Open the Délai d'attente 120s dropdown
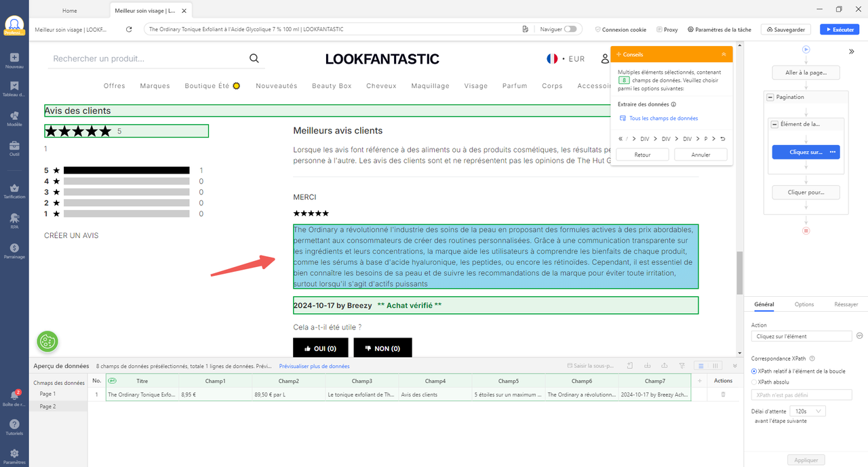 tap(807, 411)
